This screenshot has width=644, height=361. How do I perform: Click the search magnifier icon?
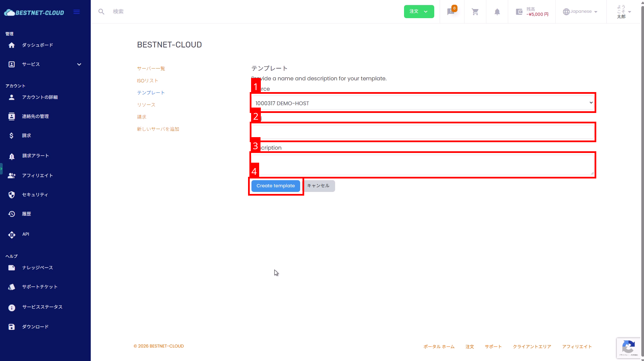click(101, 12)
